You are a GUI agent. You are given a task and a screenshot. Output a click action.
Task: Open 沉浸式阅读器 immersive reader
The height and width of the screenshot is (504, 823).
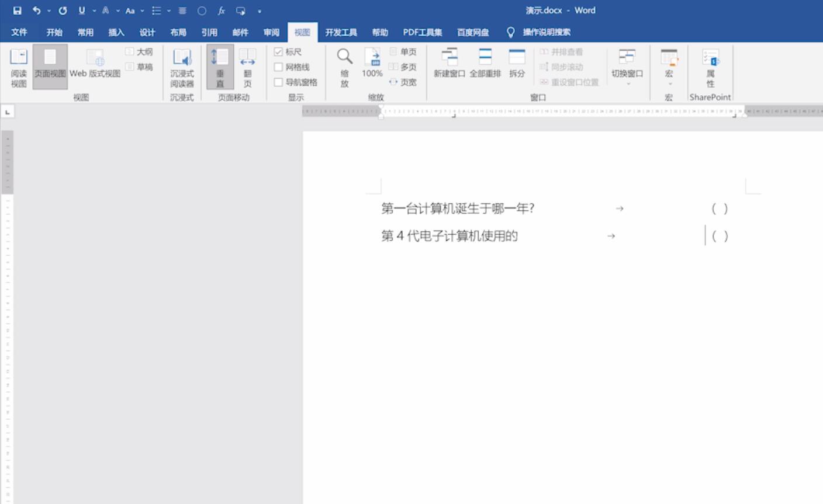pyautogui.click(x=182, y=68)
